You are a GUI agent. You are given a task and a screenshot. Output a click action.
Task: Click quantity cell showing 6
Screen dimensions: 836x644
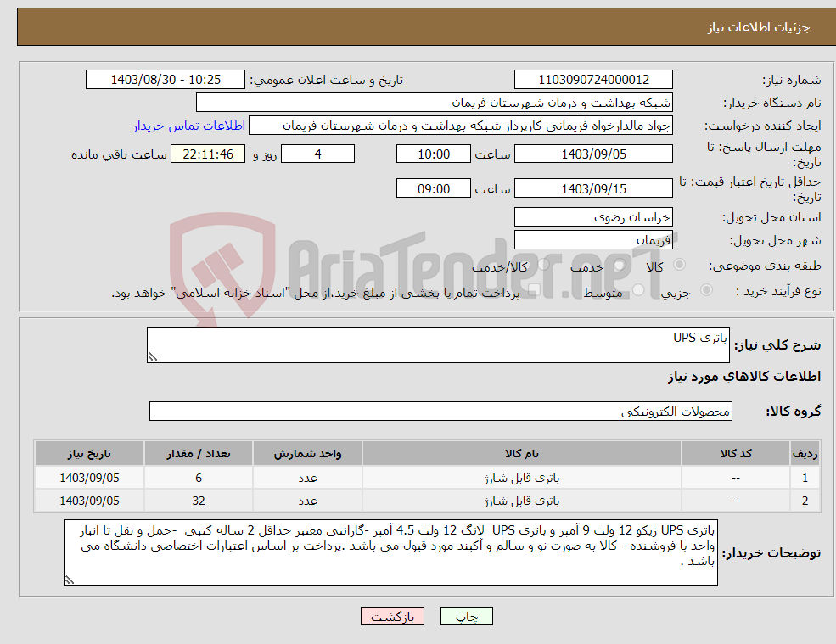click(199, 478)
